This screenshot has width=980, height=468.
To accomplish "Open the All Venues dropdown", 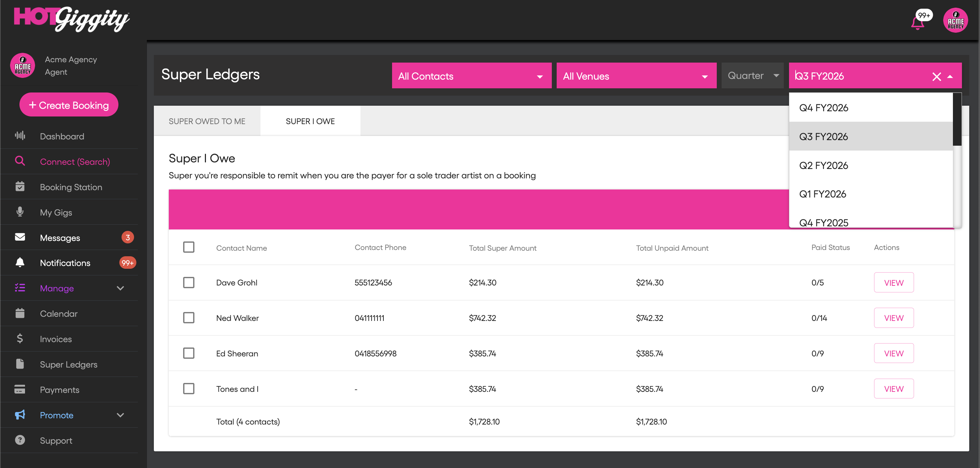I will (636, 76).
